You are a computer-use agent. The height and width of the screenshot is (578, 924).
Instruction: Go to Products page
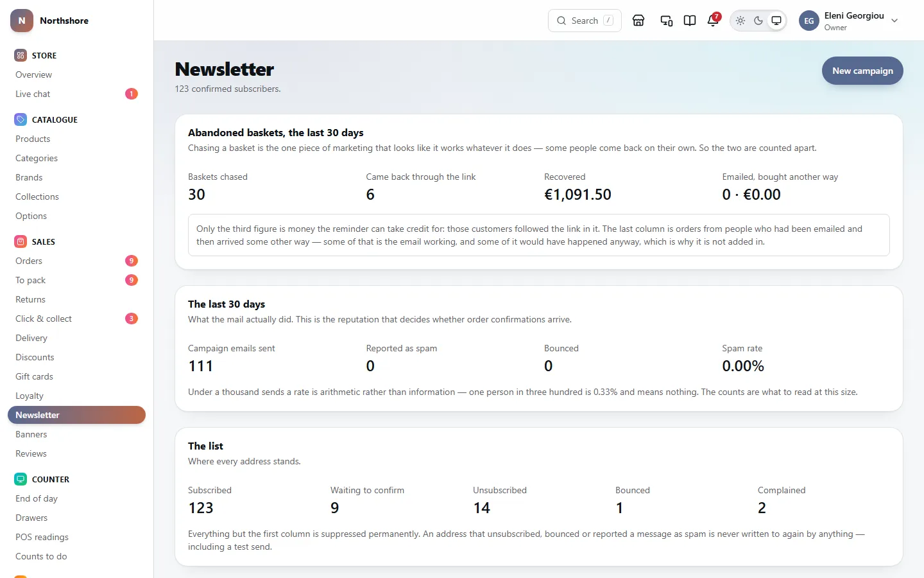point(77,139)
